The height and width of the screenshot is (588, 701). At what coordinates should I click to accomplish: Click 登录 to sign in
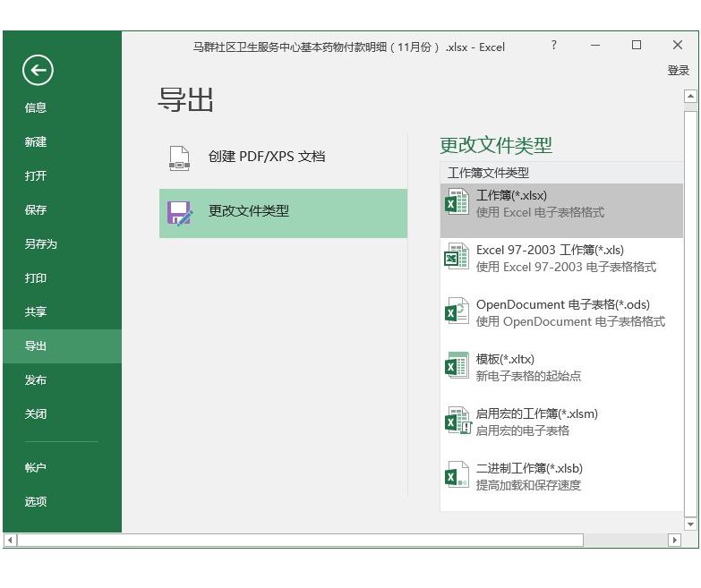(x=679, y=71)
